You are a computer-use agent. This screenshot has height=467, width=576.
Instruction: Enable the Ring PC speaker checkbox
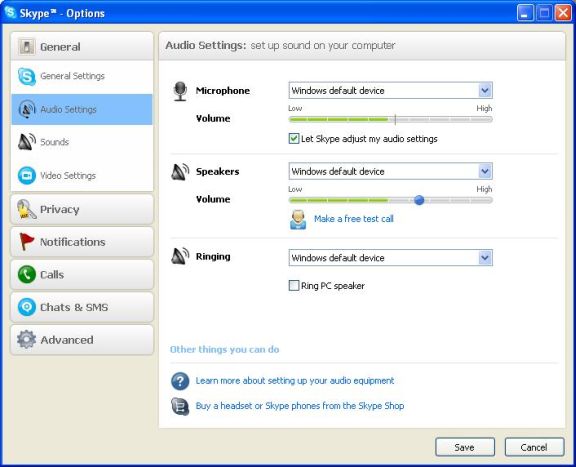(x=294, y=285)
